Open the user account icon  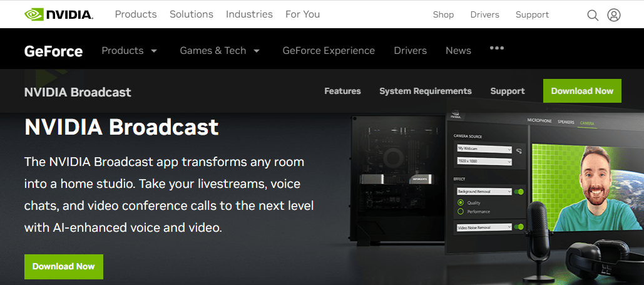(x=613, y=15)
